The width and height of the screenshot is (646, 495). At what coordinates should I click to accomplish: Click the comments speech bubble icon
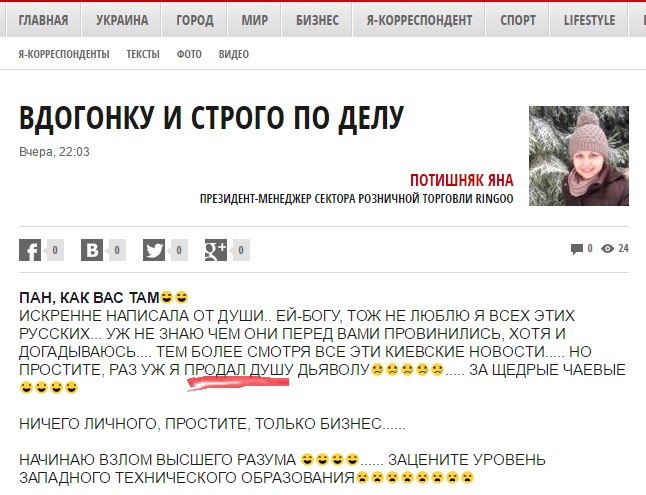[576, 249]
